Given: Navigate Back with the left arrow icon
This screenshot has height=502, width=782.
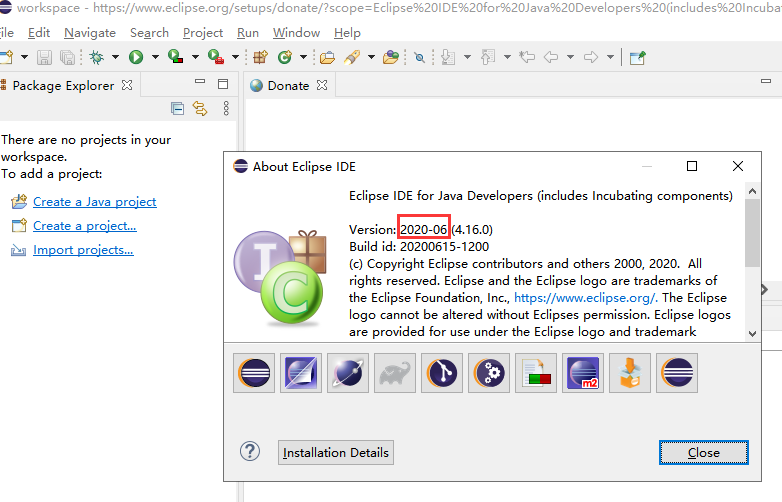Looking at the screenshot, I should pos(551,57).
